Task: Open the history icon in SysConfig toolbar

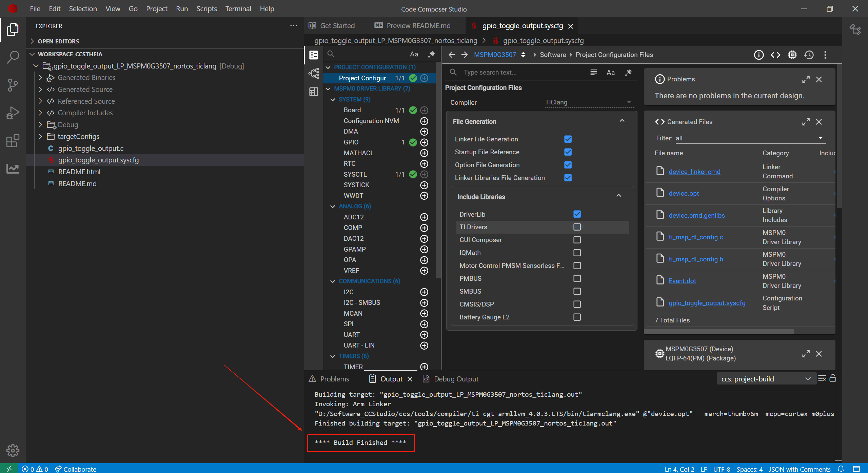Action: pos(809,55)
